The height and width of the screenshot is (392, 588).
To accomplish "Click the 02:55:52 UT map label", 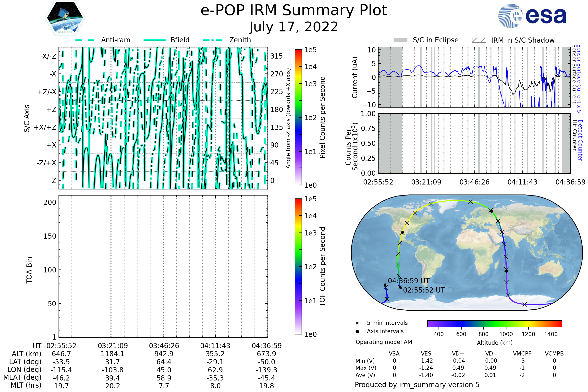I will point(424,290).
